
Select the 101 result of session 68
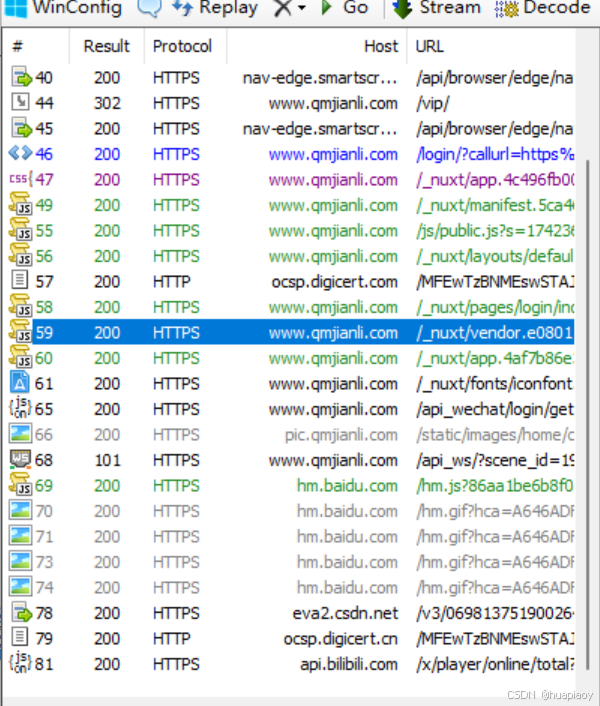point(108,460)
